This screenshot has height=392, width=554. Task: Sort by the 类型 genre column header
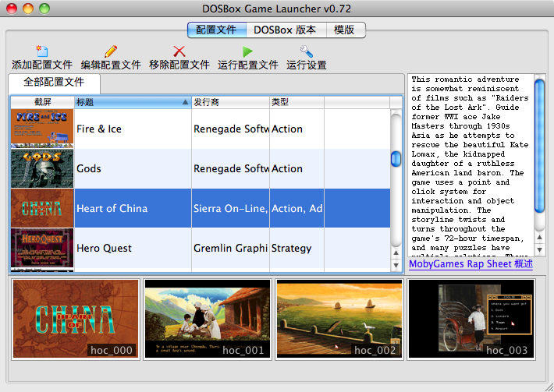pos(296,102)
